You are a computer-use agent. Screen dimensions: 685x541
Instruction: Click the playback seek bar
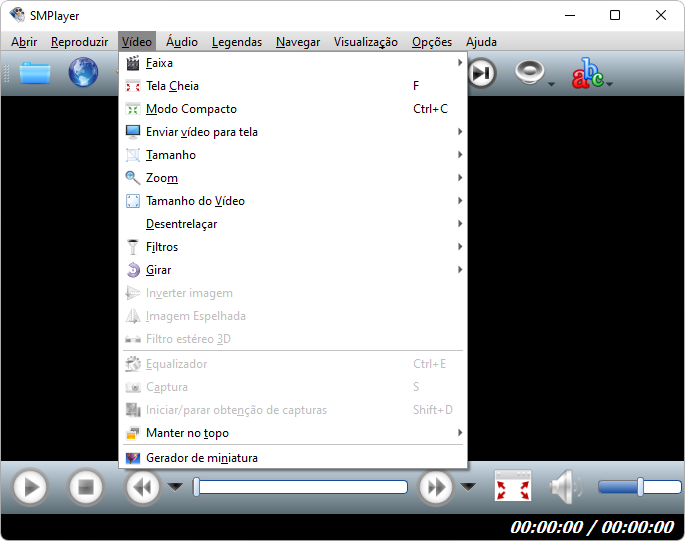(x=301, y=487)
